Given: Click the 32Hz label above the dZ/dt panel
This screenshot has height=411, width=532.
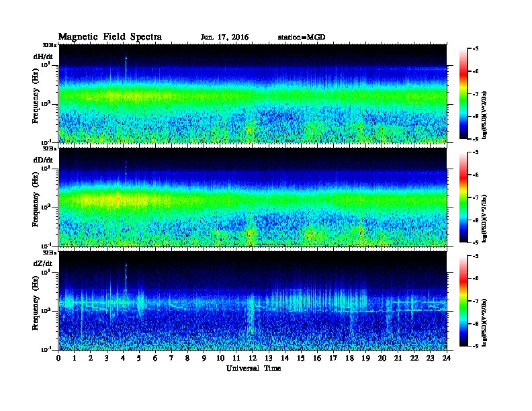Looking at the screenshot, I should (x=50, y=253).
